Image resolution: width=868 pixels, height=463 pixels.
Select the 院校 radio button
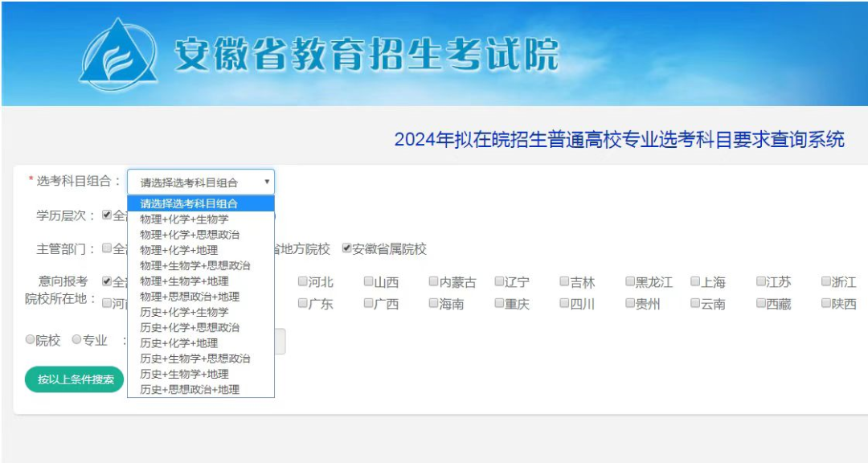coord(30,339)
